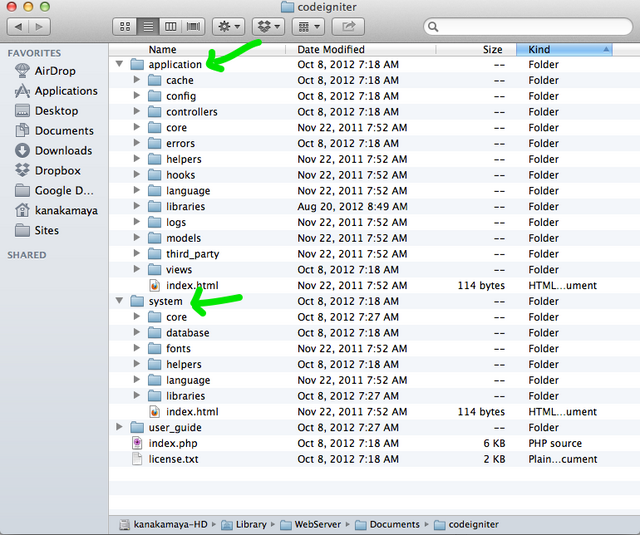Select the PHP source kind text
The width and height of the screenshot is (640, 535).
(555, 443)
